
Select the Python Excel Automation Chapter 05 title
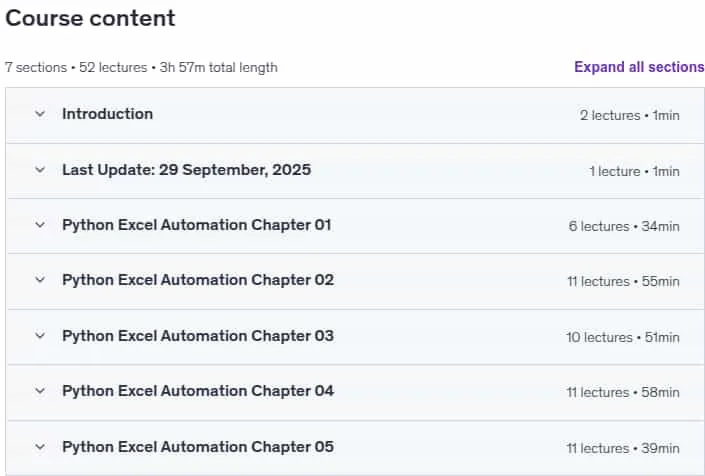(198, 447)
